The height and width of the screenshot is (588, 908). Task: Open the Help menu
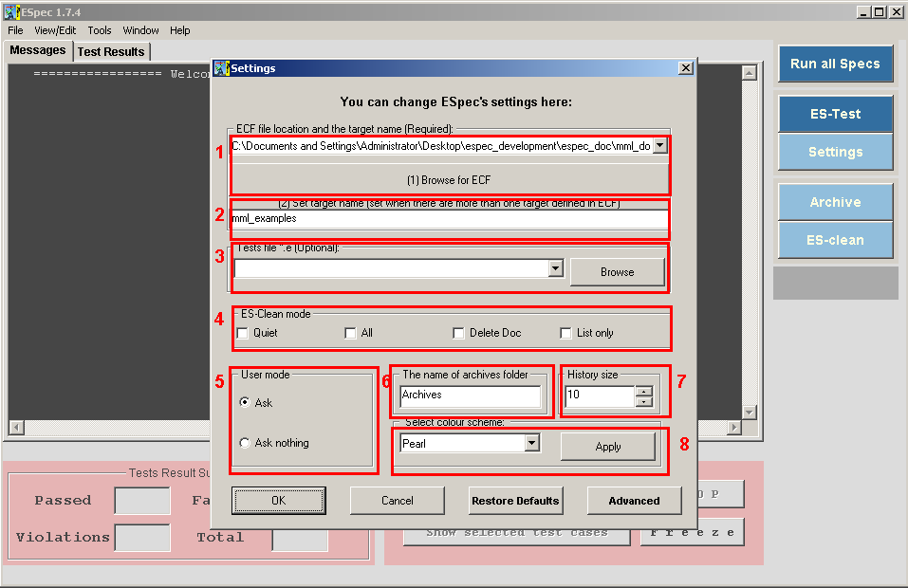179,30
